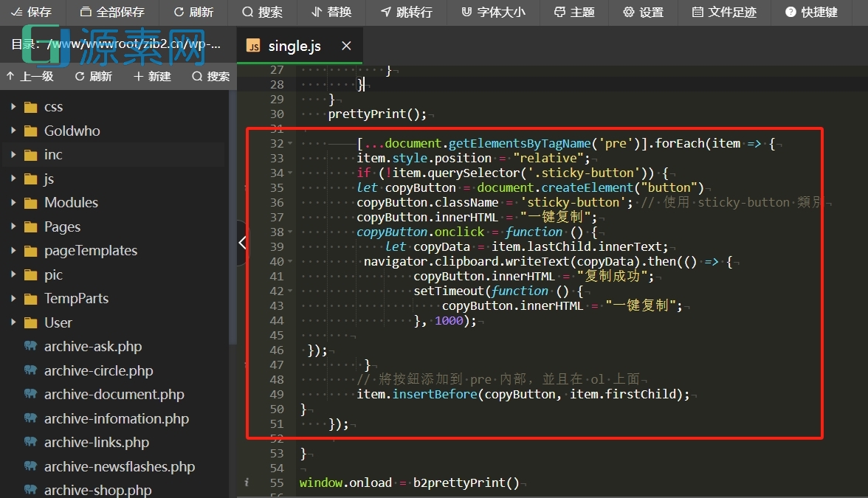This screenshot has width=868, height=498.
Task: Open the Search (搜索) tool in toolbar
Action: (262, 13)
